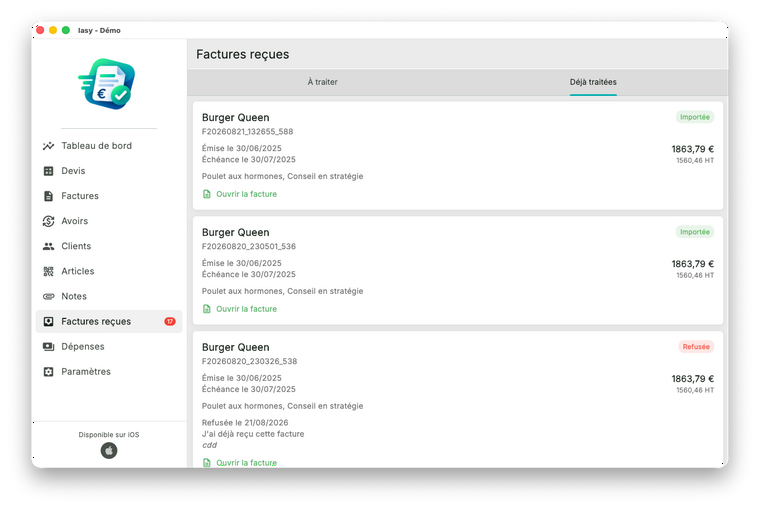The height and width of the screenshot is (509, 760).
Task: Open the Avoirs section
Action: 109,221
